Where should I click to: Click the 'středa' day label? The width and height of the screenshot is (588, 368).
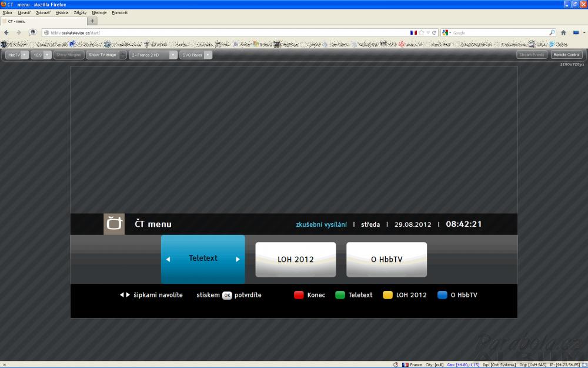point(370,224)
